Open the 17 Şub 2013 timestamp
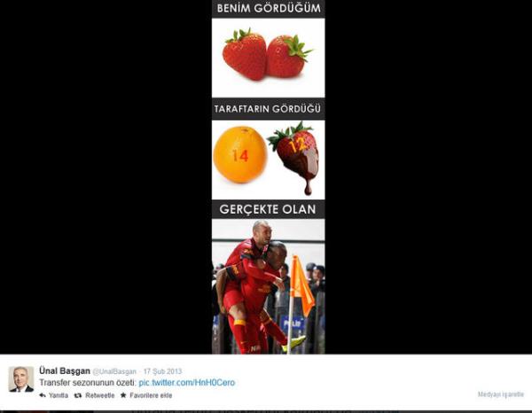The image size is (532, 413). [162, 371]
